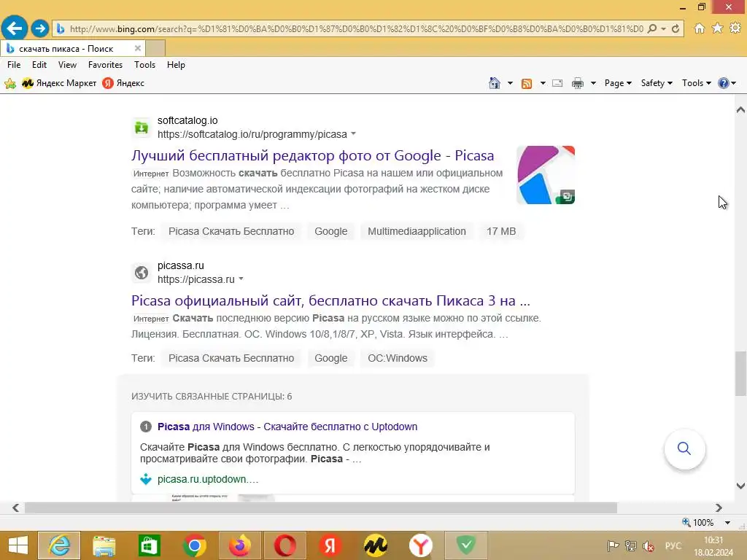
Task: Open the Safety dropdown menu
Action: coord(657,83)
